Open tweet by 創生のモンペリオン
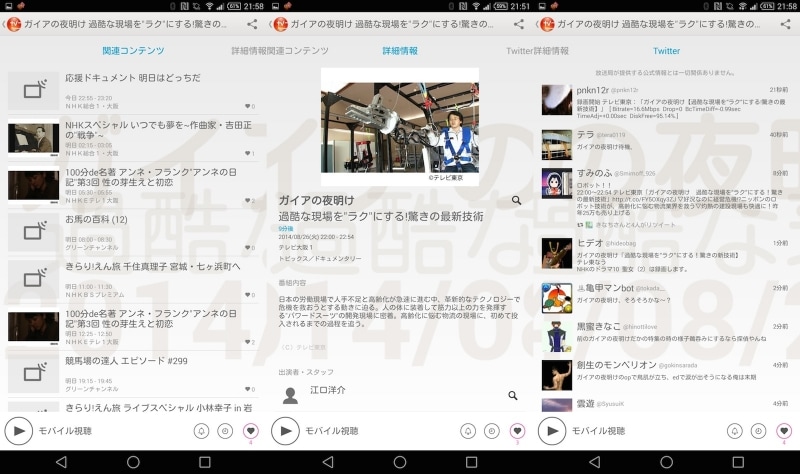This screenshot has width=800, height=474. 665,375
